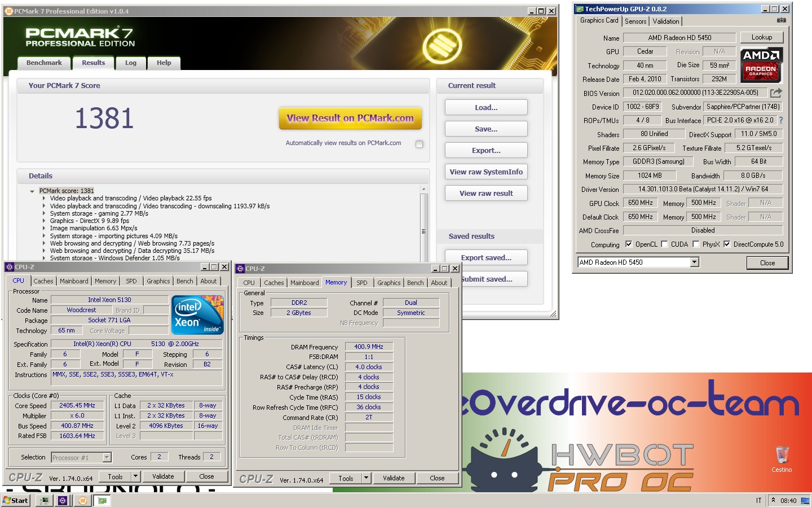812x508 pixels.
Task: Click the AMD Radeon Graphics logo
Action: click(761, 64)
